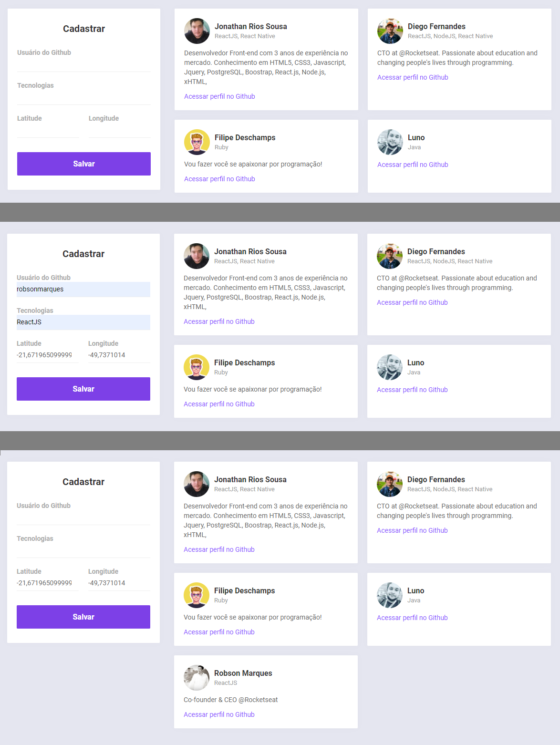This screenshot has height=745, width=560.
Task: Click the Longitude field showing -49,7371014
Action: pyautogui.click(x=119, y=354)
